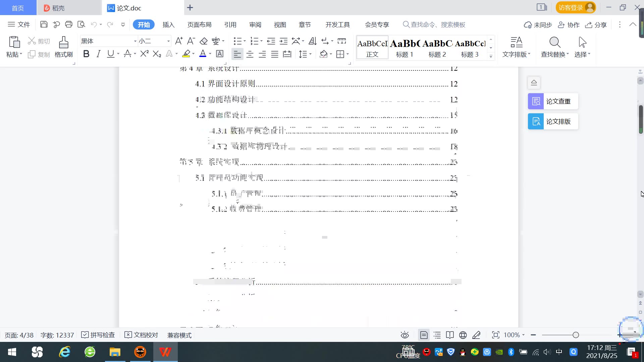Switch to outline view in the status bar
The width and height of the screenshot is (644, 362).
click(437, 335)
